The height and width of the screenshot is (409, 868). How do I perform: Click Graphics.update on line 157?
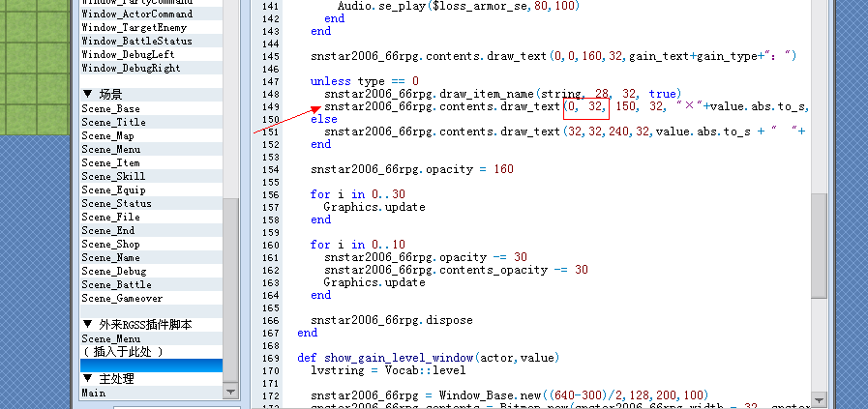374,207
